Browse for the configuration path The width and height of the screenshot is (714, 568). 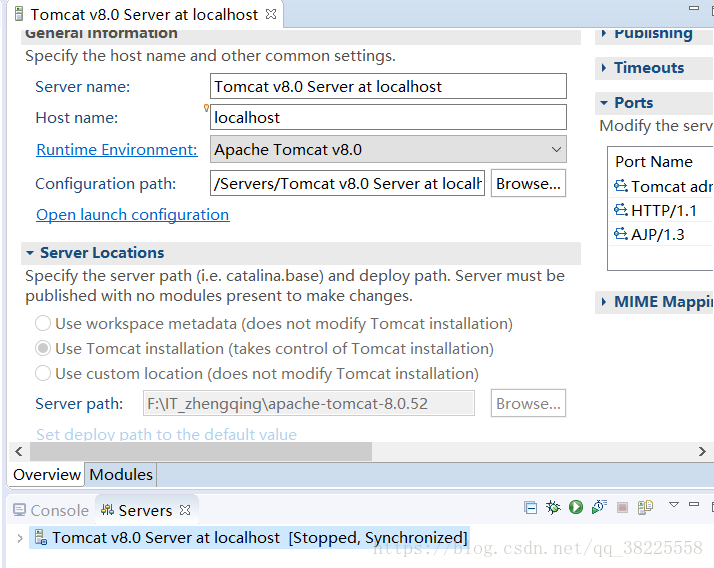click(528, 183)
